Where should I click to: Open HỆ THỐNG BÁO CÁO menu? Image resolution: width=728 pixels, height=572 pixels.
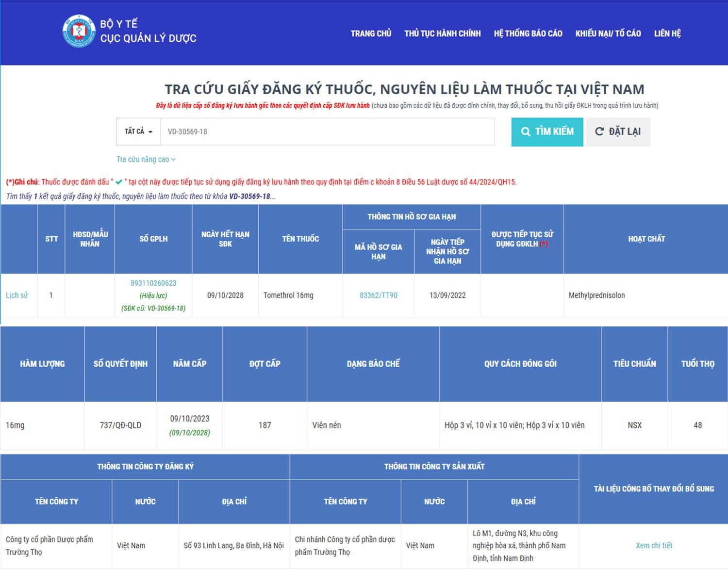[x=528, y=33]
